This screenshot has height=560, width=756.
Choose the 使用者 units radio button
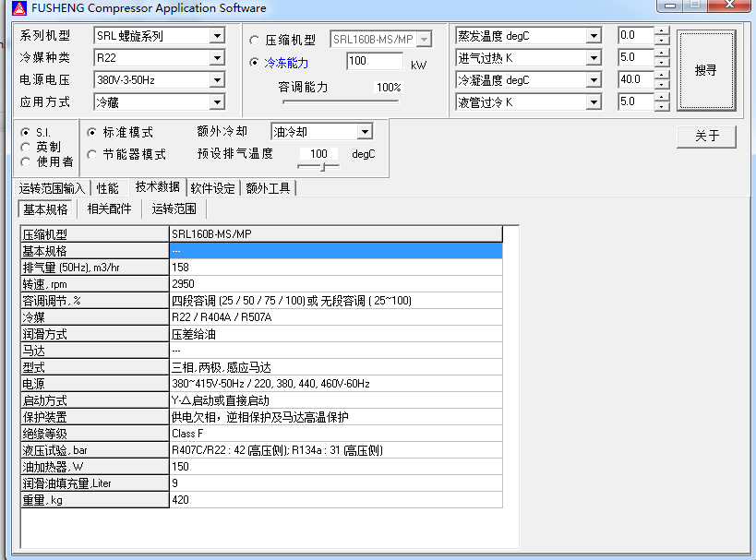(x=26, y=162)
